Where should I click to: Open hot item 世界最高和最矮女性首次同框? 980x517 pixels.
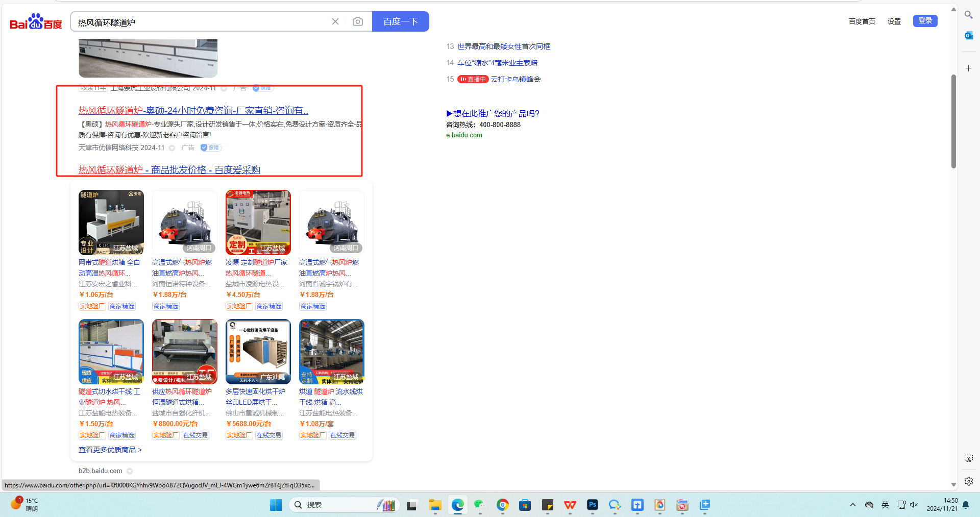click(x=503, y=46)
